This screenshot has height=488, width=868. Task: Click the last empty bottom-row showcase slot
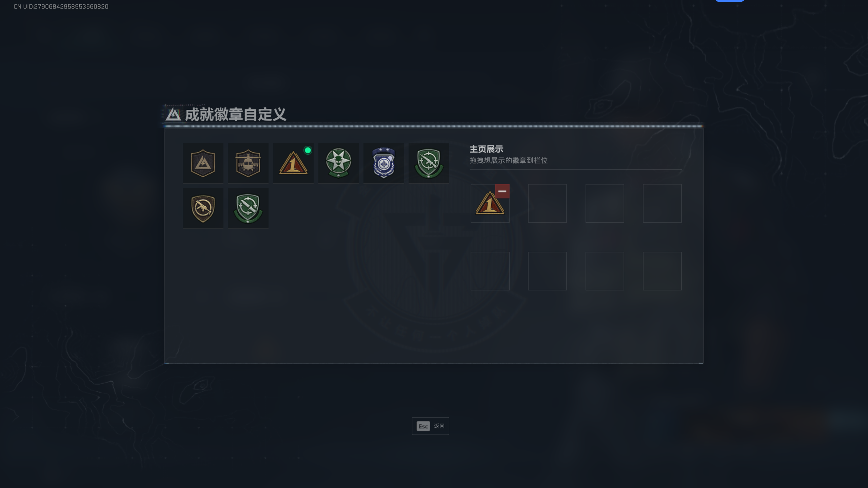click(662, 271)
